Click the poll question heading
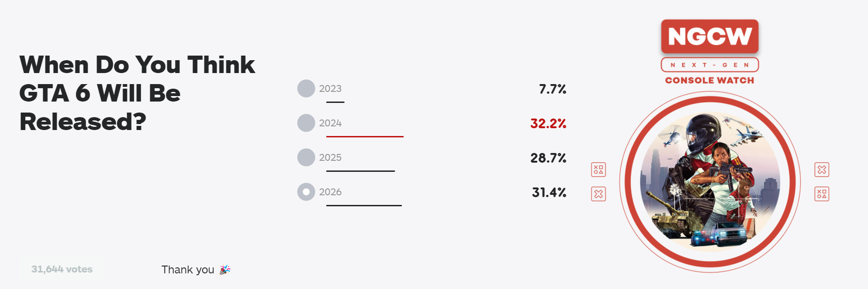 coord(137,93)
